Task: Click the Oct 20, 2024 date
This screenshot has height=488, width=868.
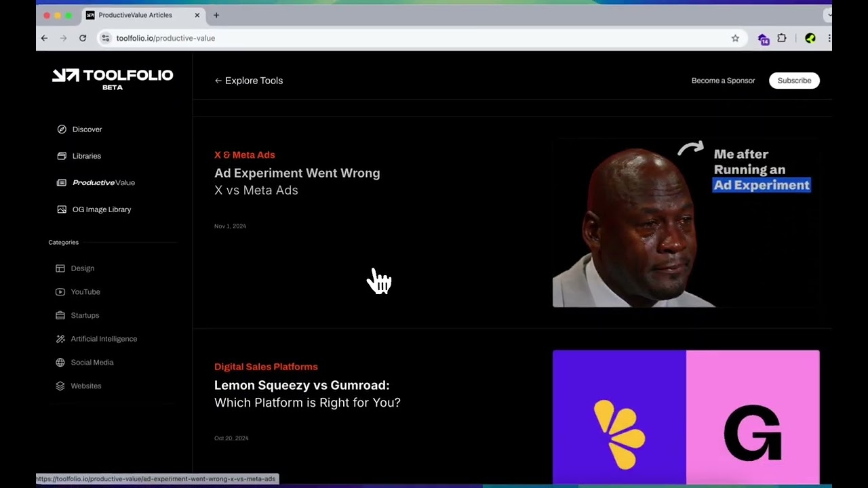Action: 231,439
